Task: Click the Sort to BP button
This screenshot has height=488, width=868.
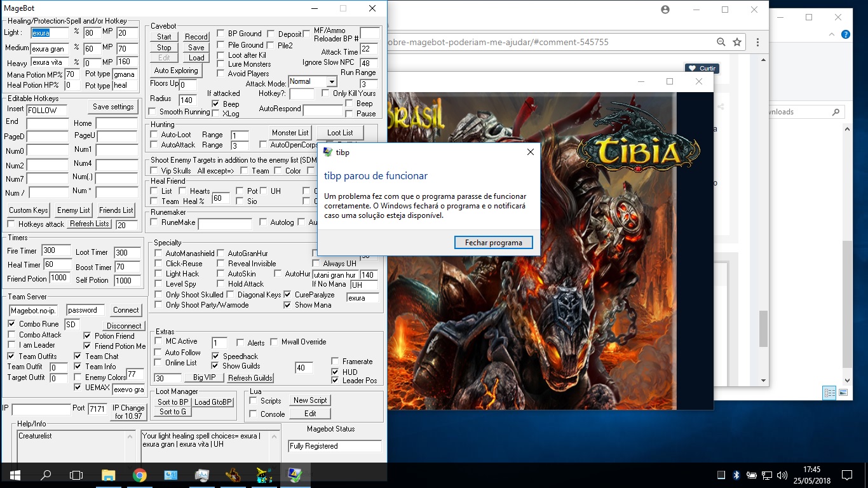Action: 173,402
